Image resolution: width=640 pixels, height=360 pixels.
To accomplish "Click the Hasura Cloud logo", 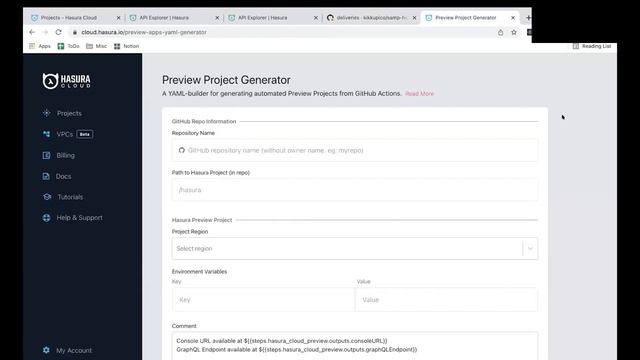I will [x=67, y=81].
